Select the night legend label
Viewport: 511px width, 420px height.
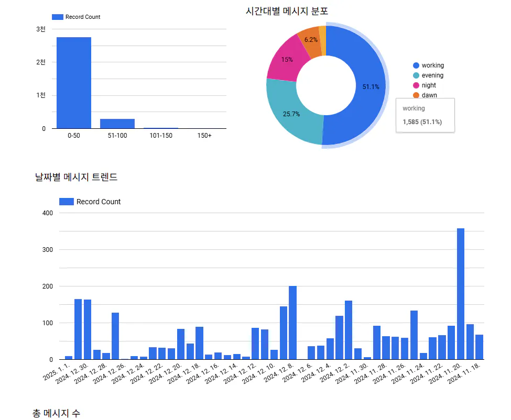click(429, 85)
